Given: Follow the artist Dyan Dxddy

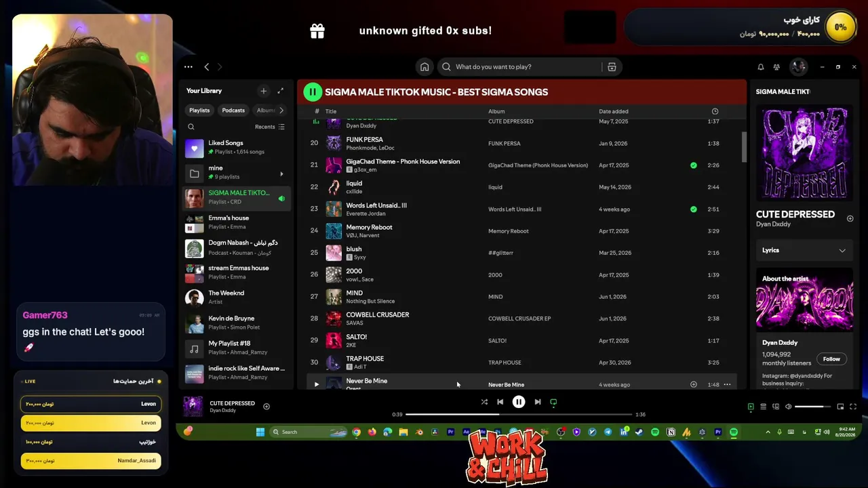Looking at the screenshot, I should click(x=831, y=359).
